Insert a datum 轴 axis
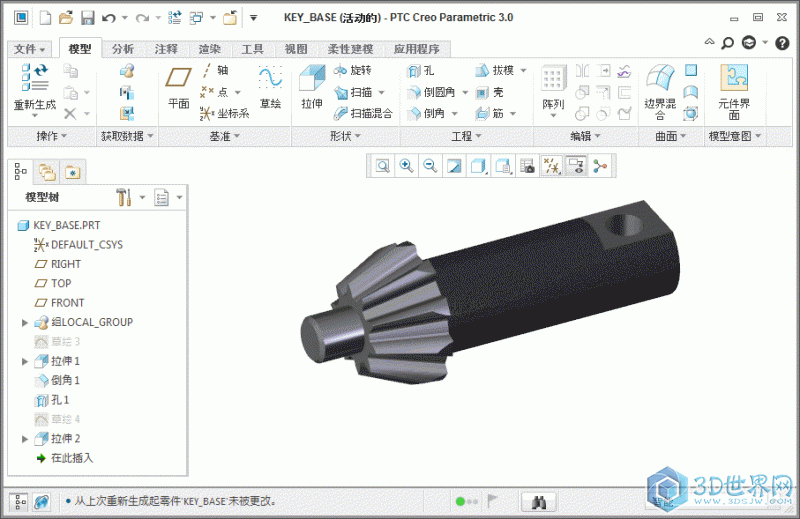Viewport: 800px width, 519px height. (215, 70)
